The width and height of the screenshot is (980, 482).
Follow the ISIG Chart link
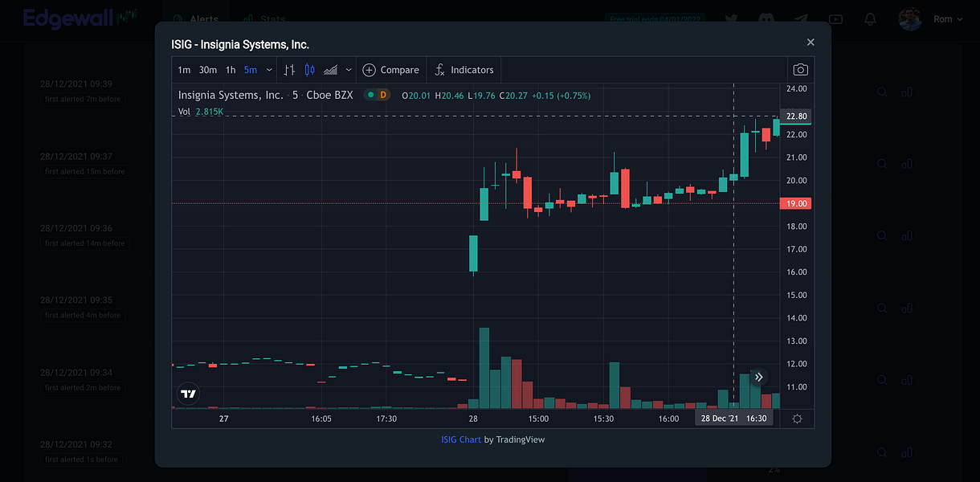[x=461, y=439]
